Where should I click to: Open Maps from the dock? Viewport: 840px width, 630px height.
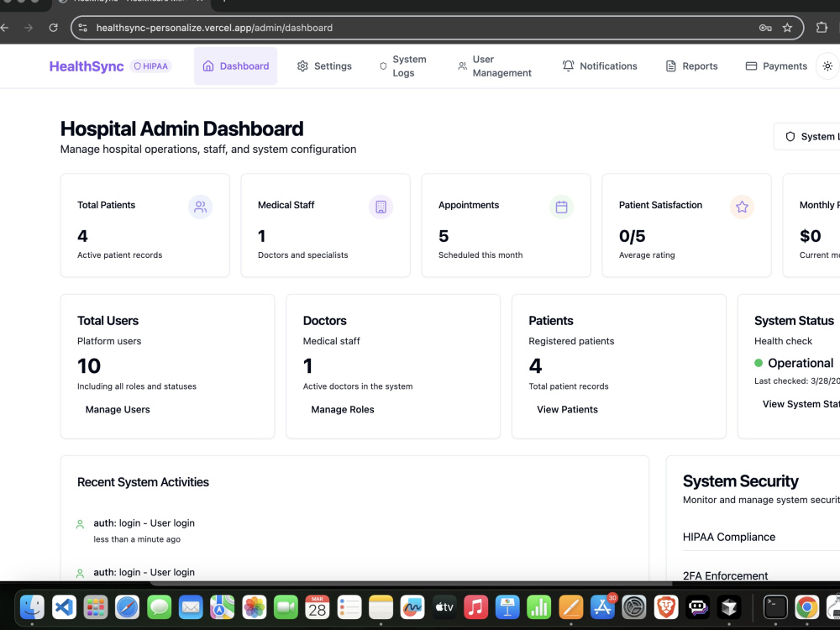coord(223,607)
